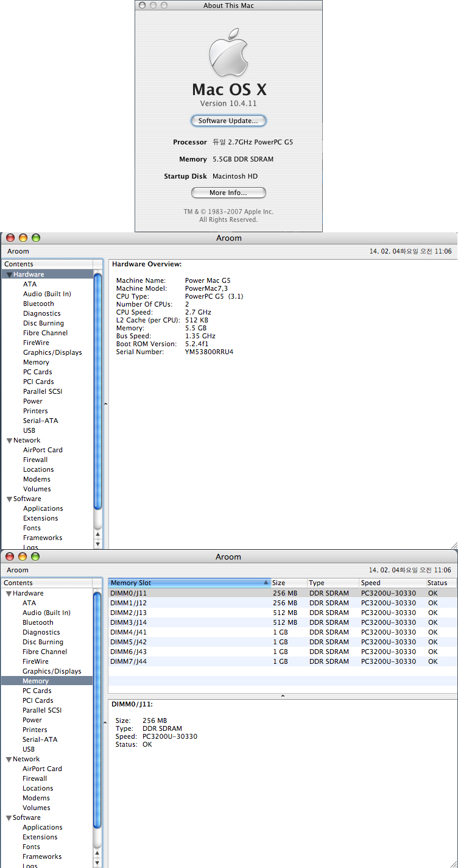Open More Info... from About This Mac
This screenshot has width=458, height=868.
228,193
